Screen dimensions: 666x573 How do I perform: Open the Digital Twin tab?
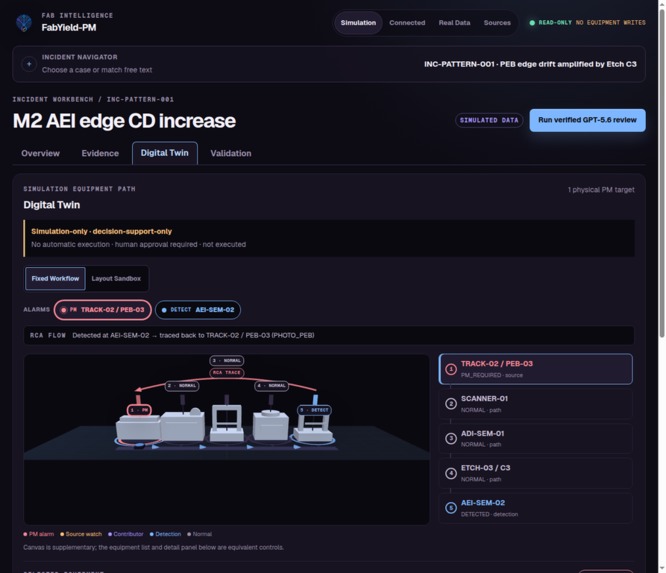click(164, 153)
